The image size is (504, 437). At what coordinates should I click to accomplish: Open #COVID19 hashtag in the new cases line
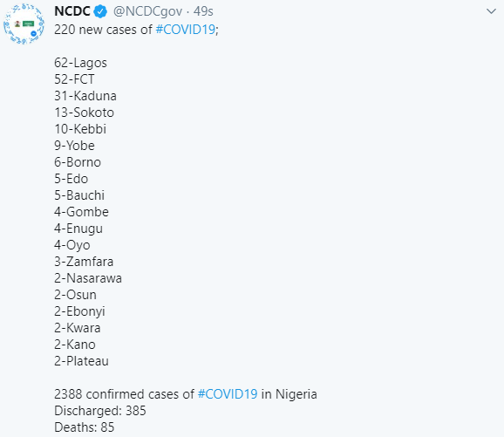tap(186, 30)
